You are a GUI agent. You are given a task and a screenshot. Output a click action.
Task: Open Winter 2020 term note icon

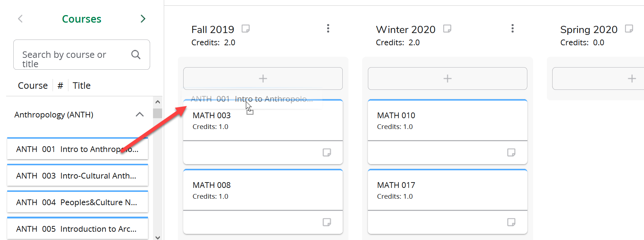(447, 29)
